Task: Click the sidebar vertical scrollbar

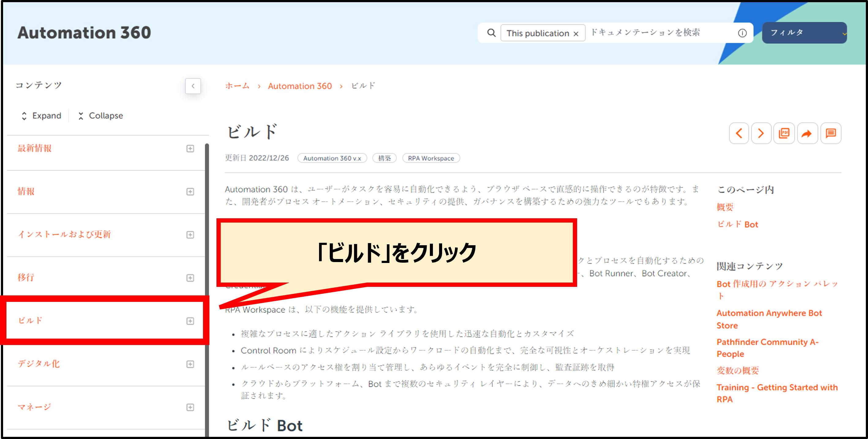Action: (207, 290)
